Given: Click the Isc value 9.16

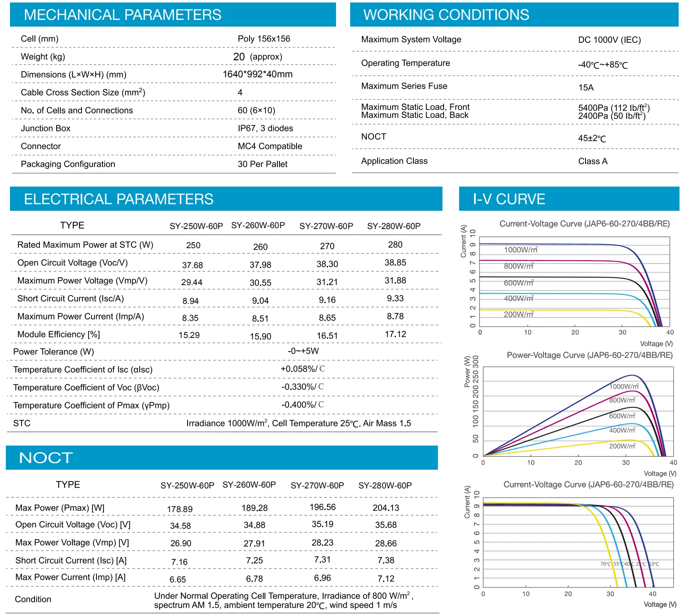Looking at the screenshot, I should tap(327, 300).
